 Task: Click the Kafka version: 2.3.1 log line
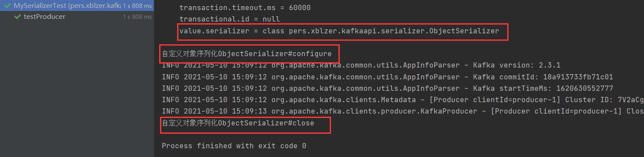coord(361,65)
